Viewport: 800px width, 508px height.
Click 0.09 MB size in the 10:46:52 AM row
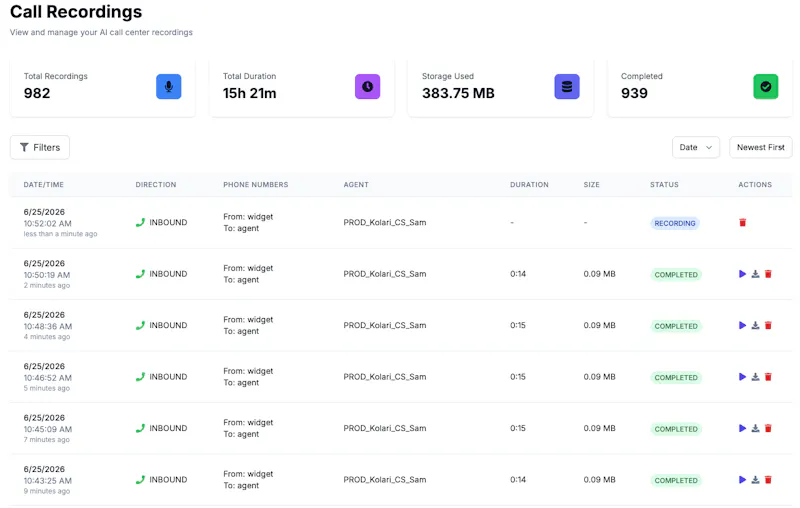tap(599, 377)
